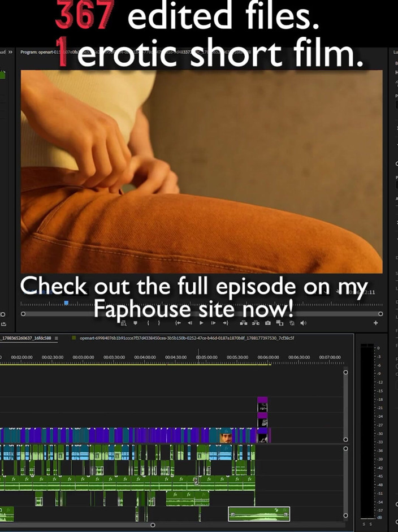Screen dimensions: 398x532
Task: Click the Mark In bracket icon
Action: coord(148,323)
